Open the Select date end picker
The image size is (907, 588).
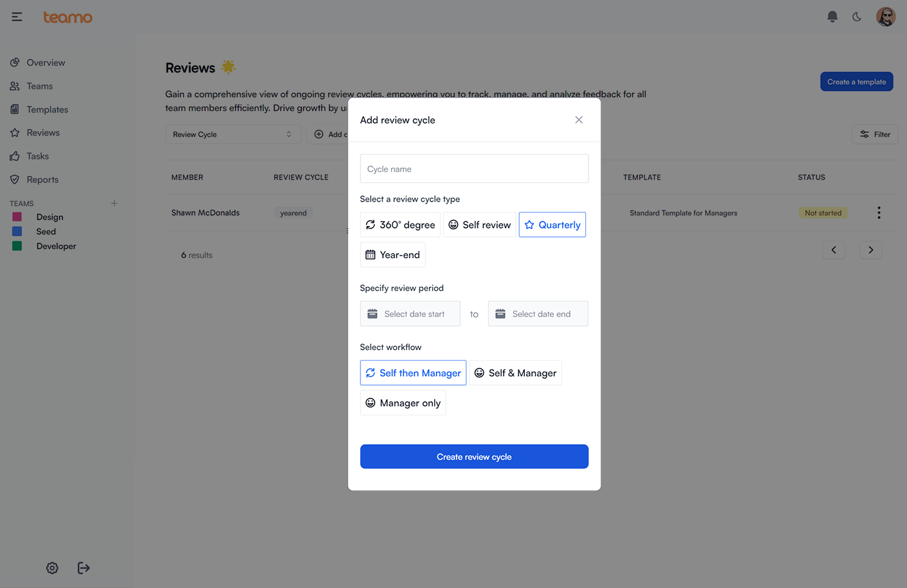click(x=538, y=314)
